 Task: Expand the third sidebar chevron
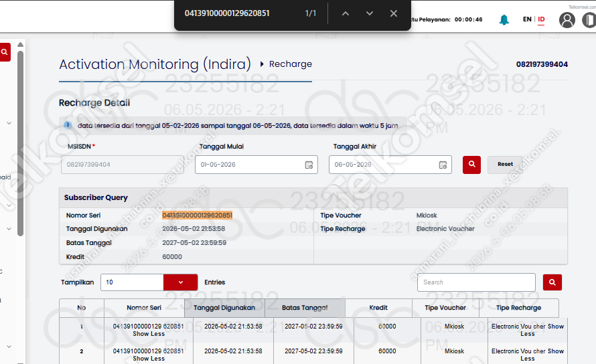pyautogui.click(x=9, y=229)
